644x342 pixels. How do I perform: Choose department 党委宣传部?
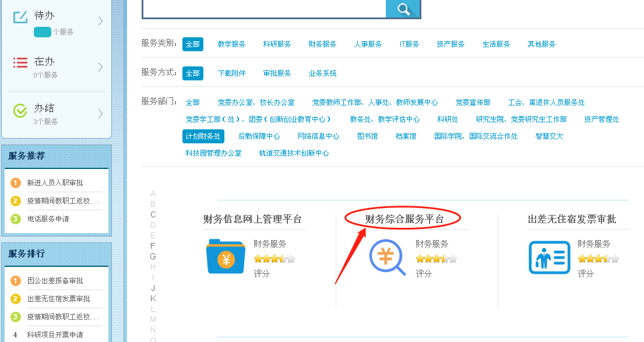473,102
